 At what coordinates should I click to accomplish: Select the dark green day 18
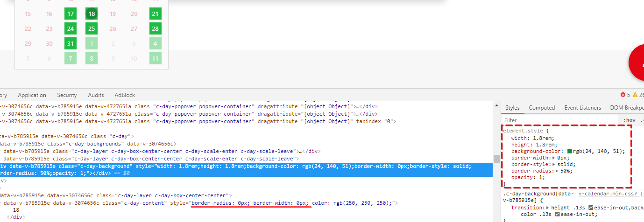(92, 14)
